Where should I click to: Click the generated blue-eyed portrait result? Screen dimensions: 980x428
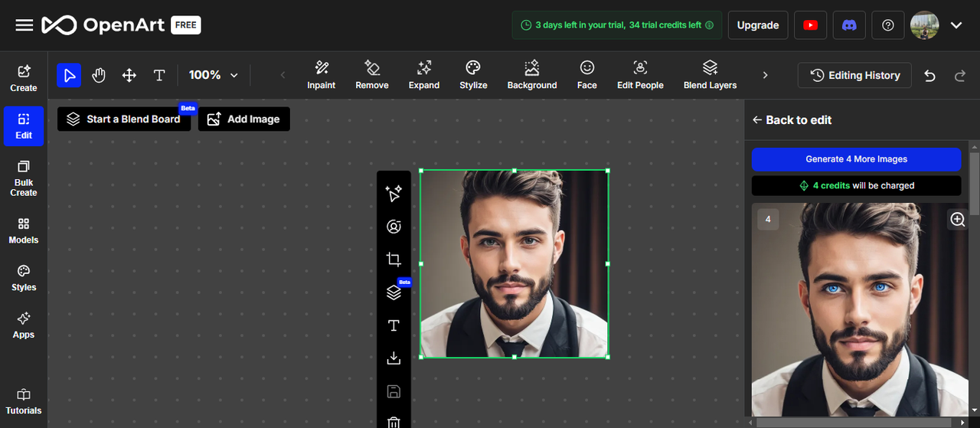click(x=860, y=310)
